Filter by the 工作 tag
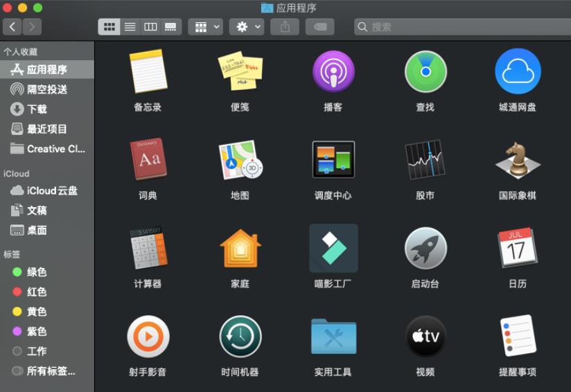 47,351
